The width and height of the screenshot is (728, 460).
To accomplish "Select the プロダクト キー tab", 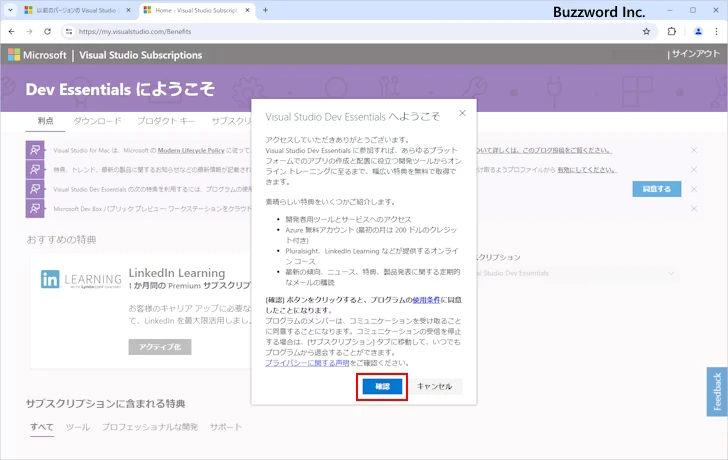I will click(x=166, y=121).
